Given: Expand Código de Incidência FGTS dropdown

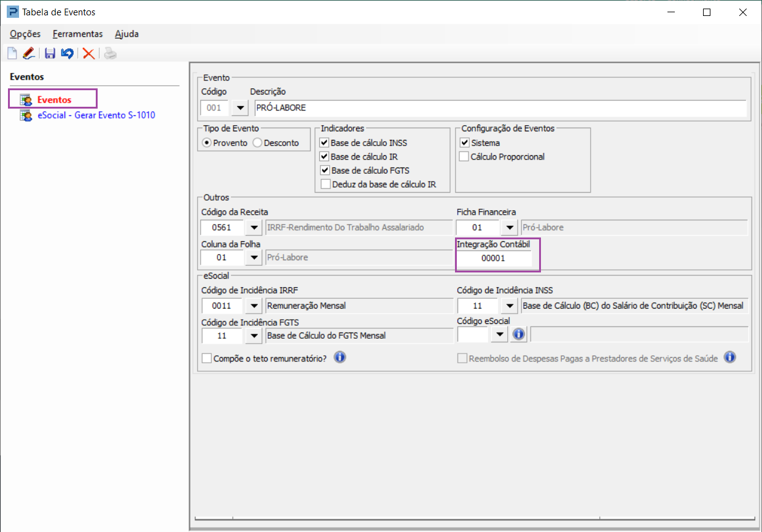Looking at the screenshot, I should 254,336.
